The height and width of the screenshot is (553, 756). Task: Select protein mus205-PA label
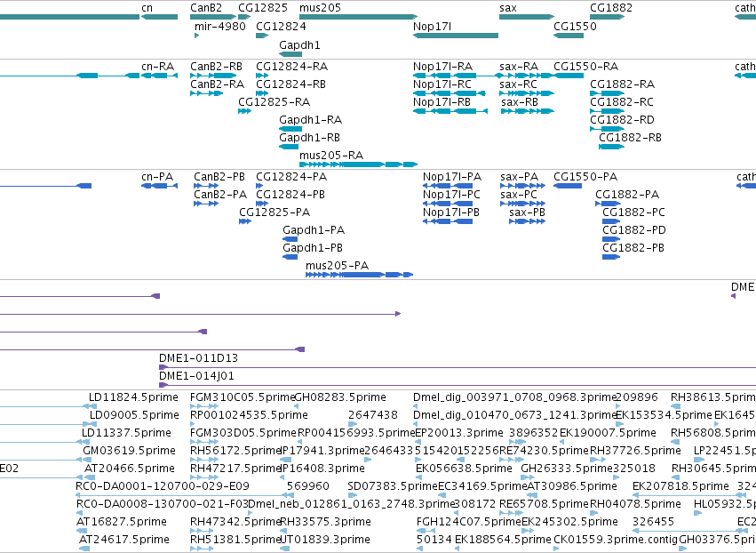(x=337, y=266)
